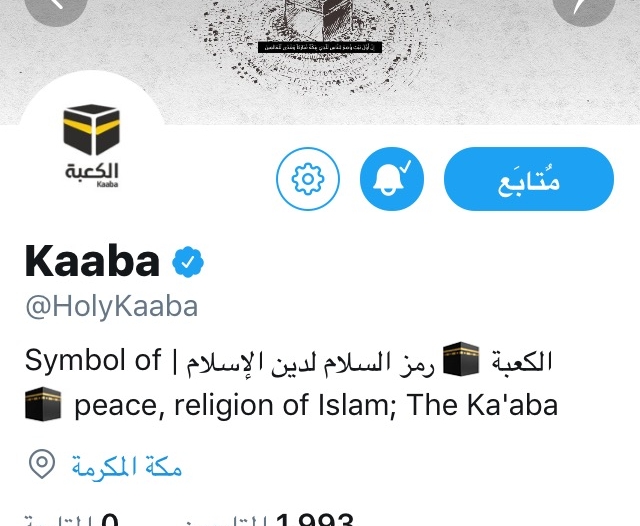Click the blue متابع following button

pos(529,179)
